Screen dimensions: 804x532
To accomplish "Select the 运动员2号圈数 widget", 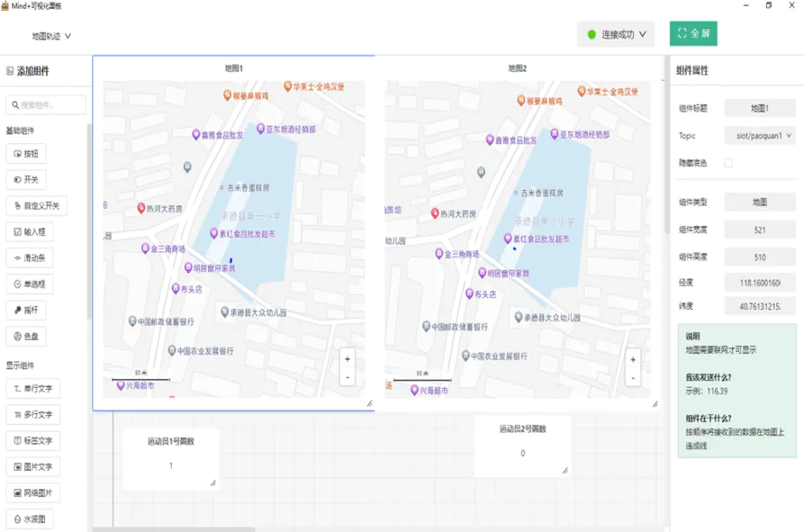I will pyautogui.click(x=522, y=446).
